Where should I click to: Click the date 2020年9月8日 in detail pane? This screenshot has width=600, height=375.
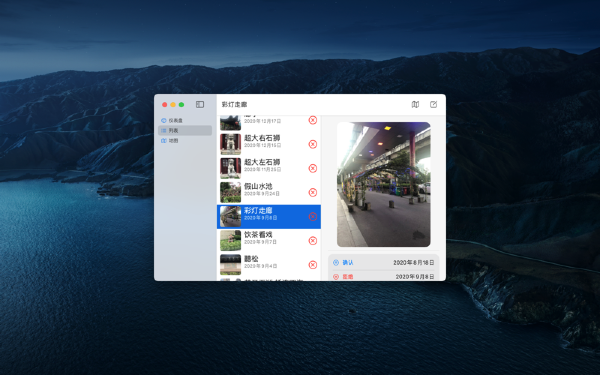[x=415, y=277]
